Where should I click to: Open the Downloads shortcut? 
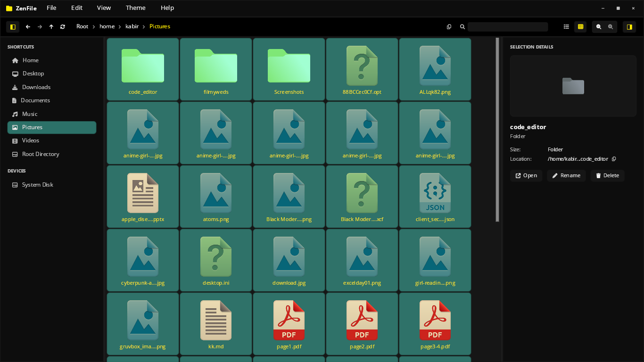52,87
